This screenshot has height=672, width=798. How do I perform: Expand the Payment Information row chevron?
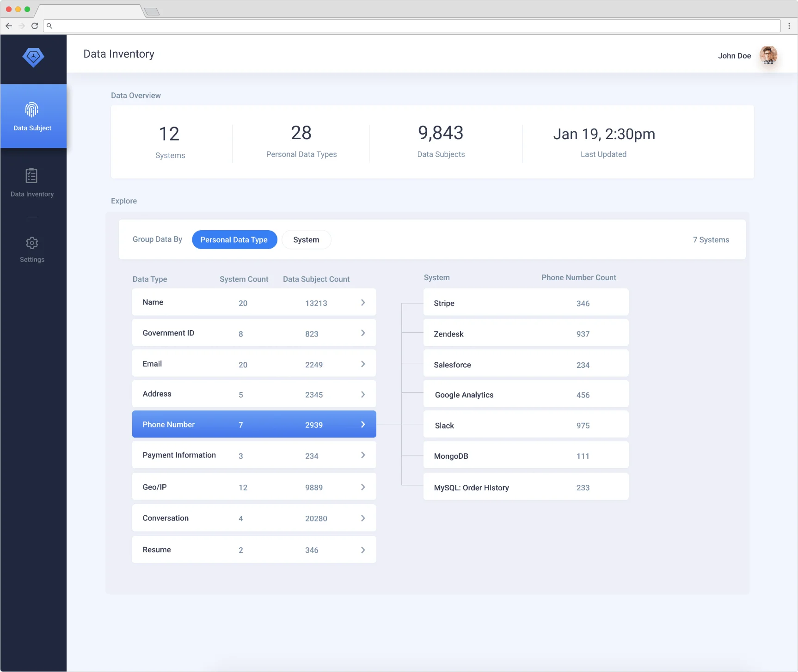click(x=363, y=455)
